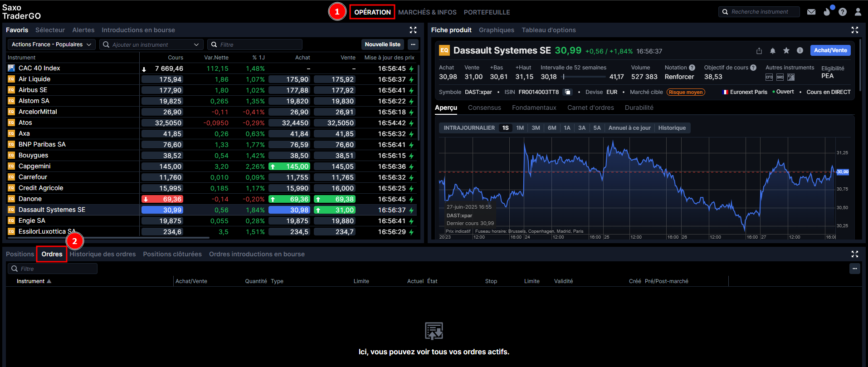
Task: Switch to the Graphiques tab
Action: [497, 30]
